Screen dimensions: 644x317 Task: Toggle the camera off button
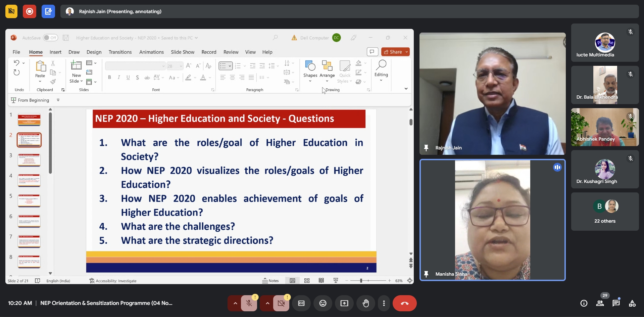pos(281,303)
